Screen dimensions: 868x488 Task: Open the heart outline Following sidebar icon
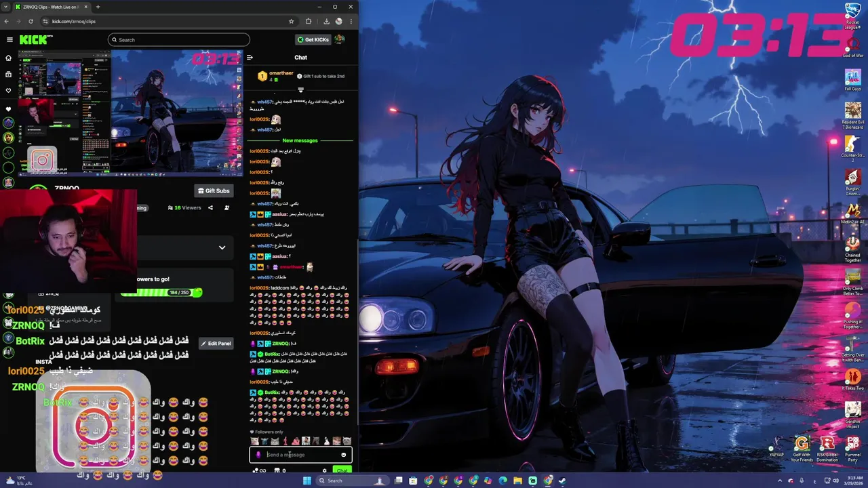point(8,90)
